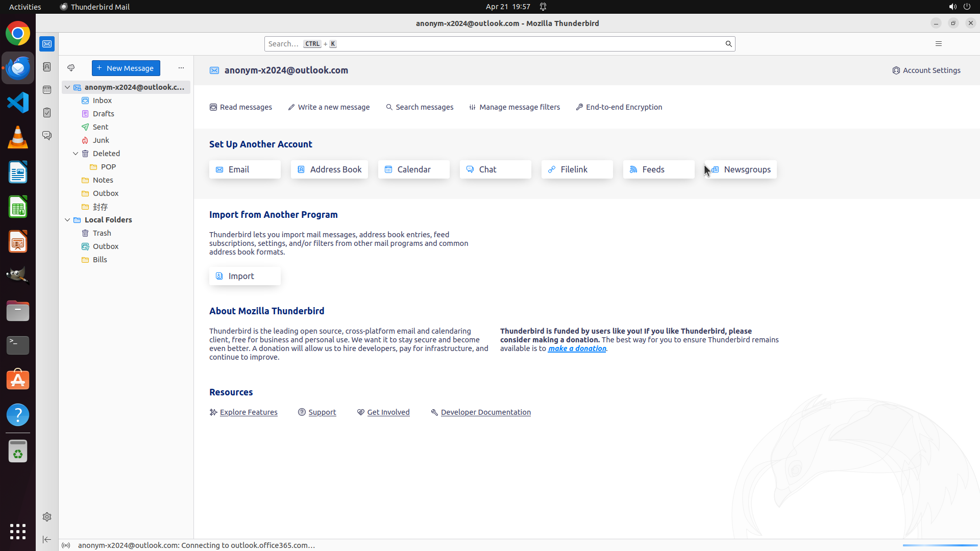Collapse the anonym-x2024 account tree
This screenshot has width=980, height=551.
[x=67, y=87]
